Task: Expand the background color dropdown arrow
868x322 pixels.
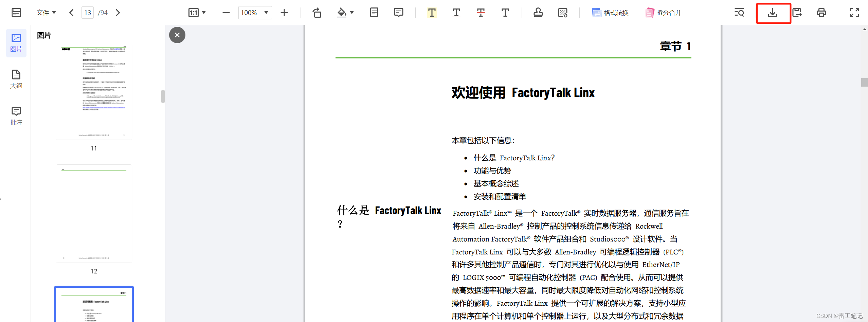Action: click(352, 13)
